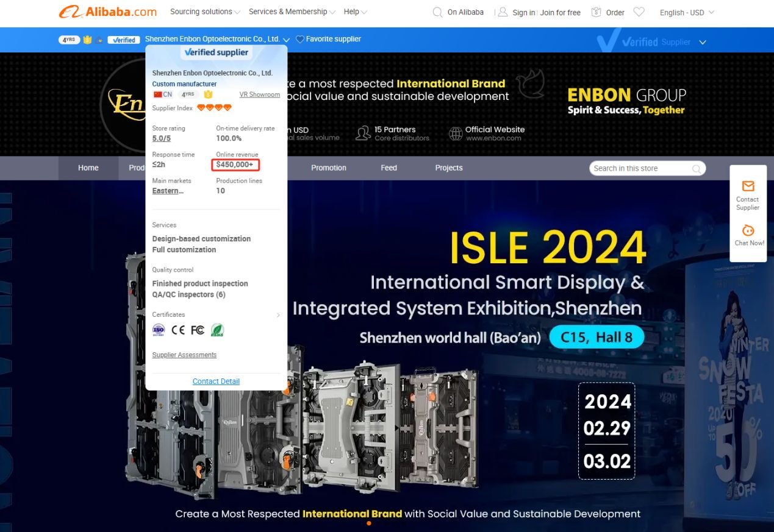This screenshot has height=532, width=774.
Task: Click the Contact Supplier envelope icon
Action: (748, 186)
